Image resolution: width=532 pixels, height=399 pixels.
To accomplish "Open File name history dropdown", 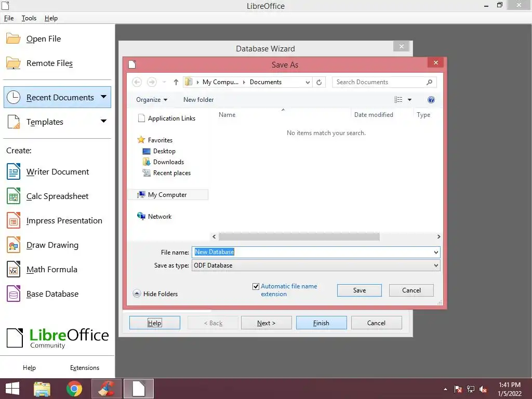I will coord(436,252).
